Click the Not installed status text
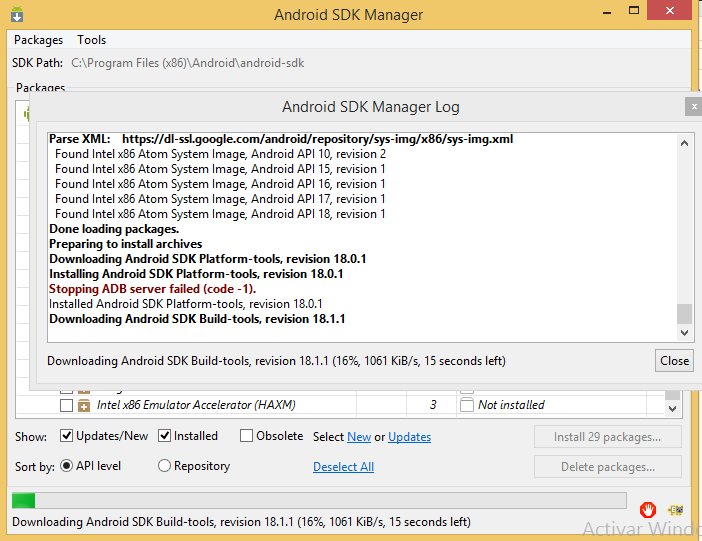The width and height of the screenshot is (702, 541). click(511, 405)
